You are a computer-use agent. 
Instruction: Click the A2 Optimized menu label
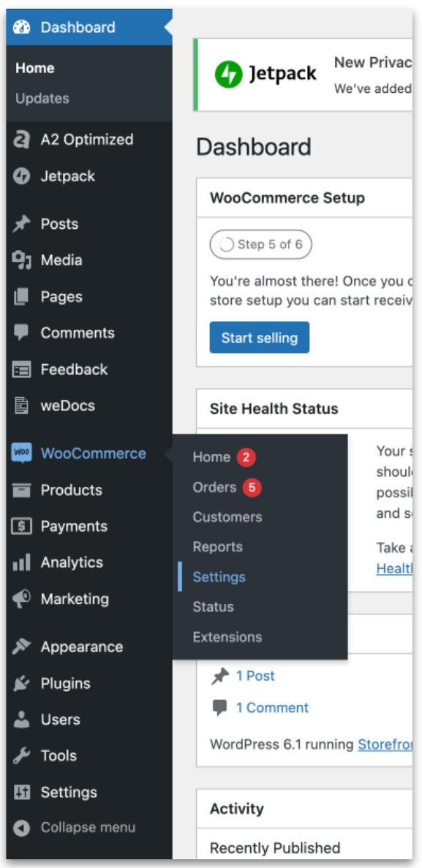[x=87, y=140]
